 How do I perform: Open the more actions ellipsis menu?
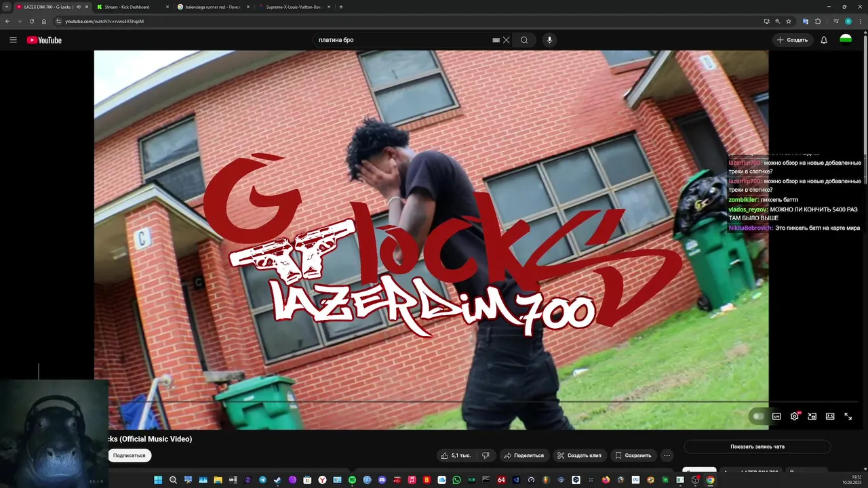[667, 455]
